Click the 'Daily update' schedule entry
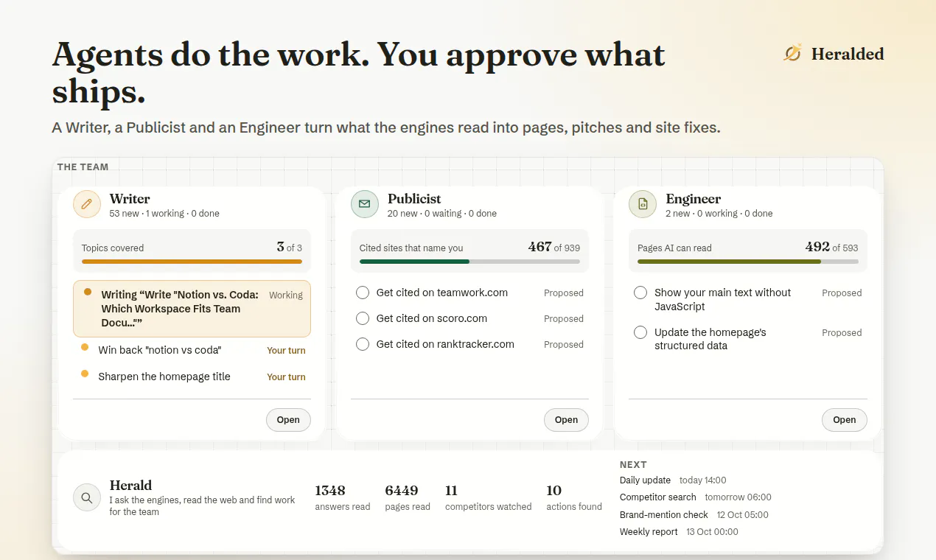936x560 pixels. click(673, 480)
